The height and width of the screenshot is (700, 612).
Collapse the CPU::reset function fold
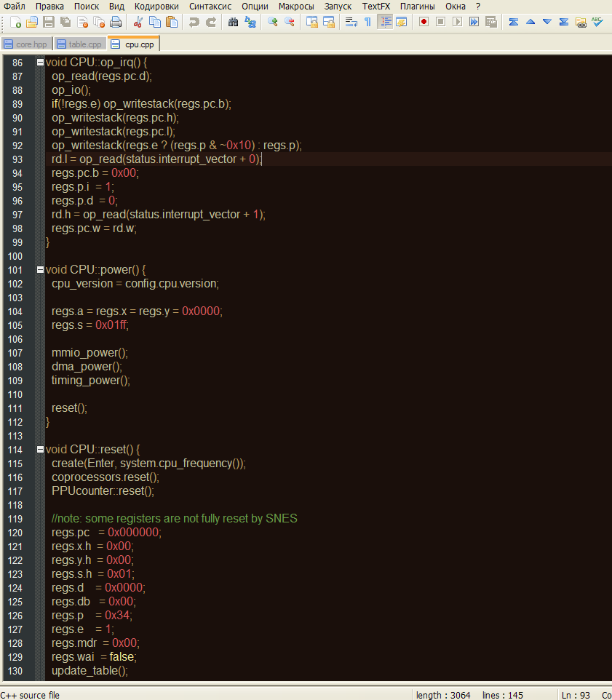pyautogui.click(x=40, y=449)
